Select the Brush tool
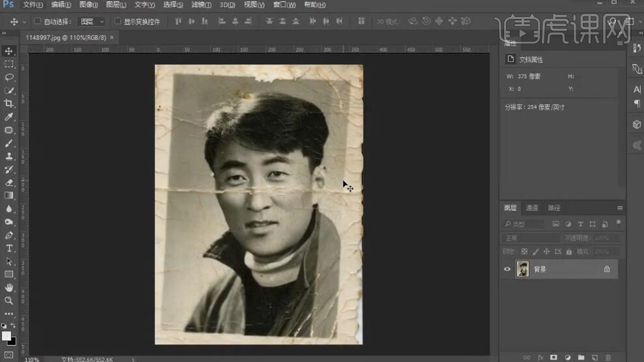644x362 pixels. click(x=8, y=143)
